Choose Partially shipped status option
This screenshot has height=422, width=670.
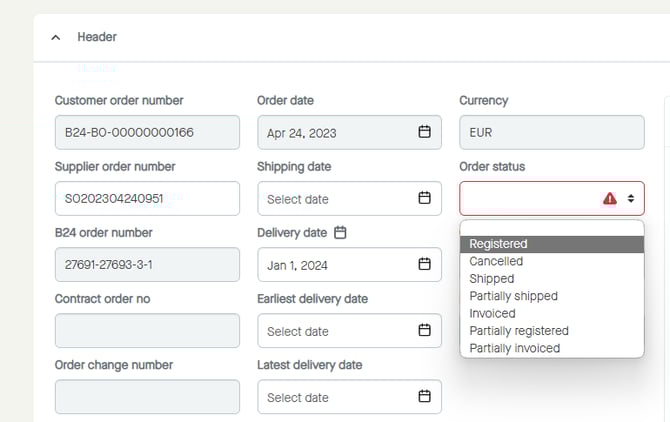(513, 296)
